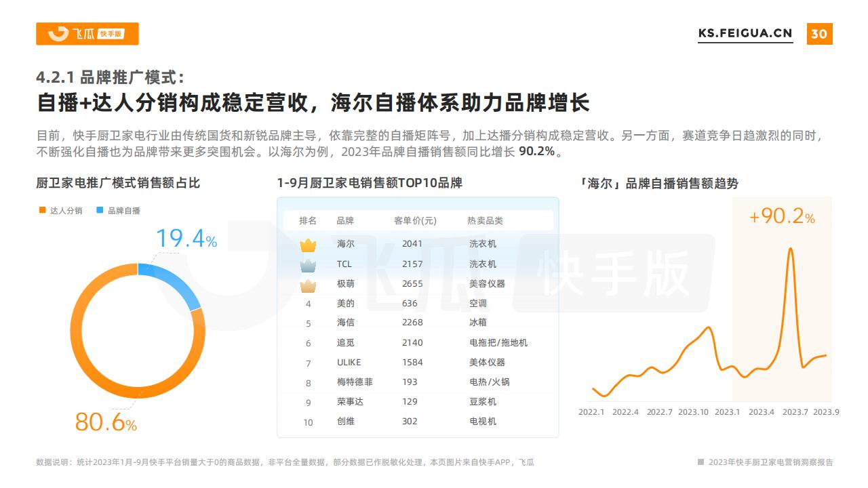
Task: Open the KS.FEIGUA.CN link
Action: click(x=745, y=33)
